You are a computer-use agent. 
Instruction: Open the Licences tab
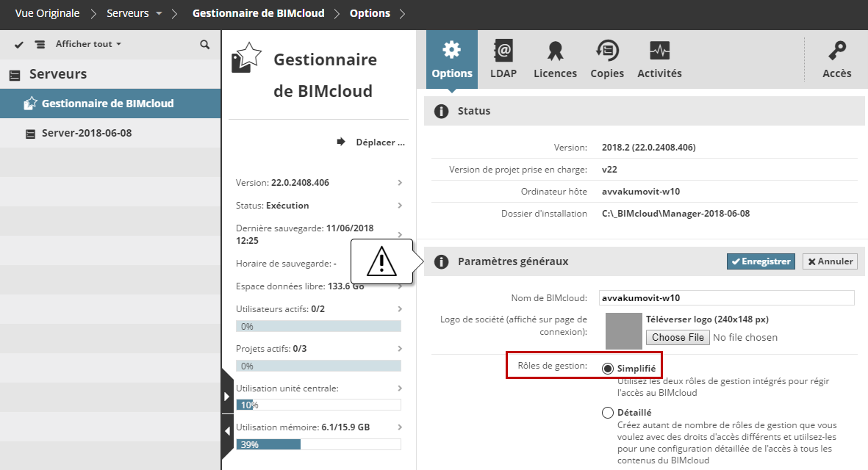click(555, 59)
